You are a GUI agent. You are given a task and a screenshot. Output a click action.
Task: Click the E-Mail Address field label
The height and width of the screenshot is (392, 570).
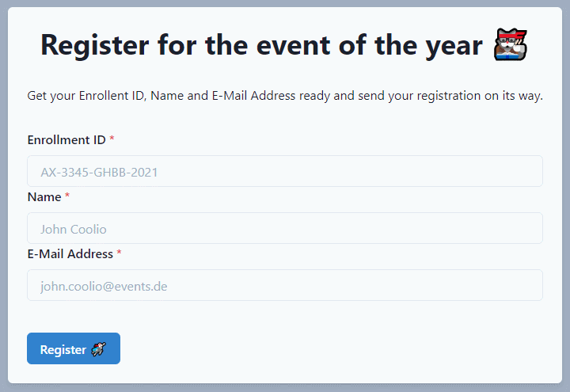(70, 254)
